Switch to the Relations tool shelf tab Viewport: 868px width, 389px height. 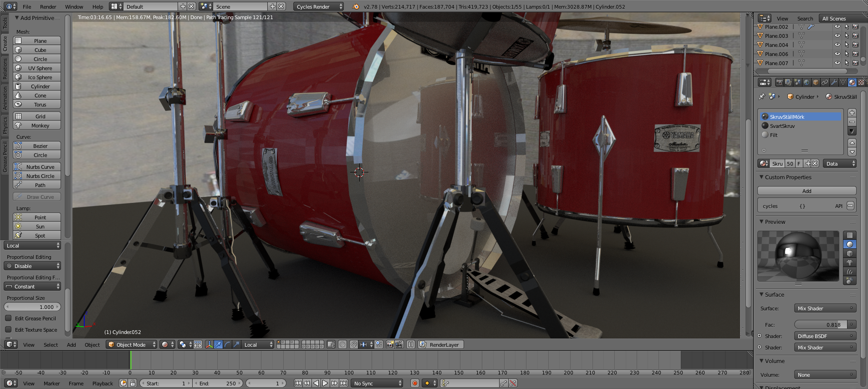tap(5, 69)
